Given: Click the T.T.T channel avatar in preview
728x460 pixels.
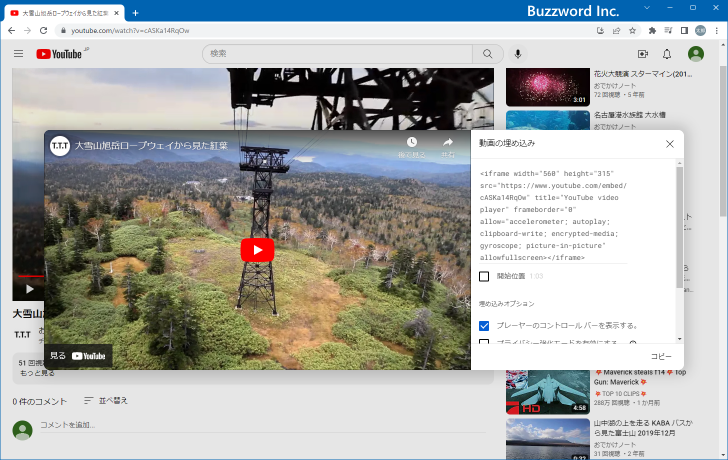Looking at the screenshot, I should [60, 146].
